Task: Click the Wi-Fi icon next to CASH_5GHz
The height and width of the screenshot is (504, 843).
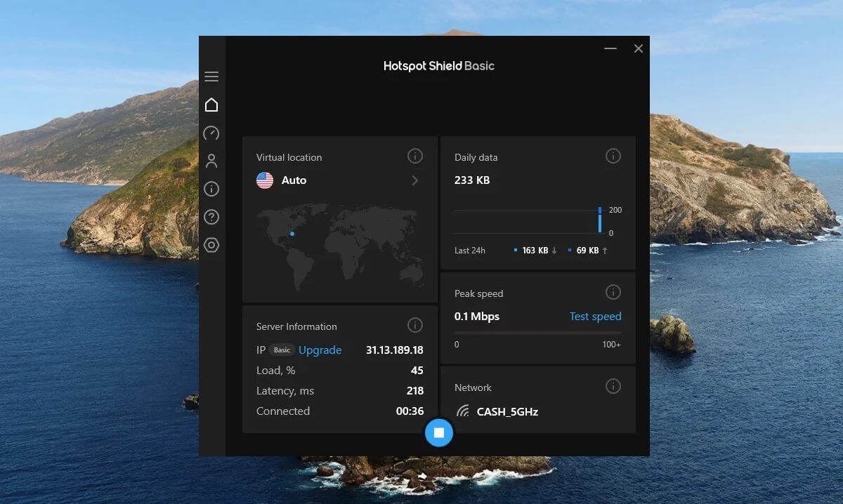Action: (x=463, y=412)
